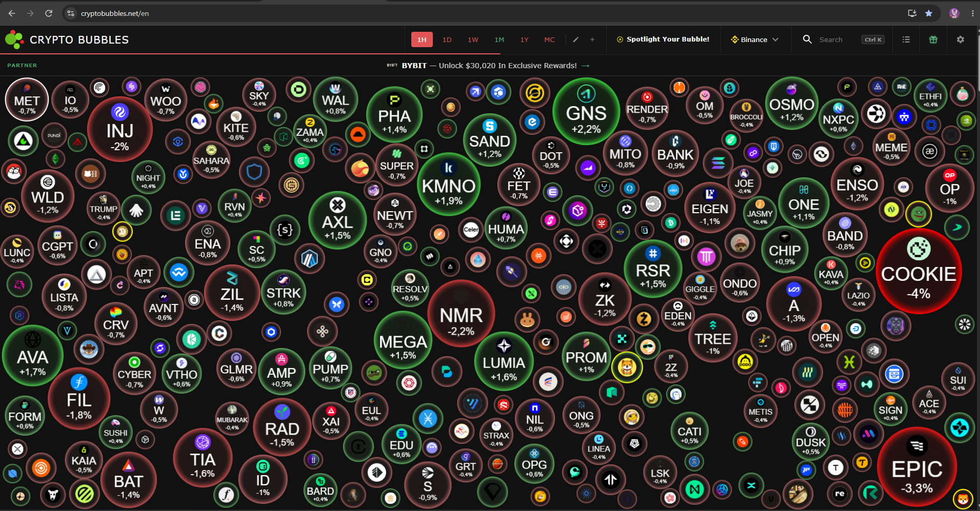Open the browser profile avatar

point(954,13)
